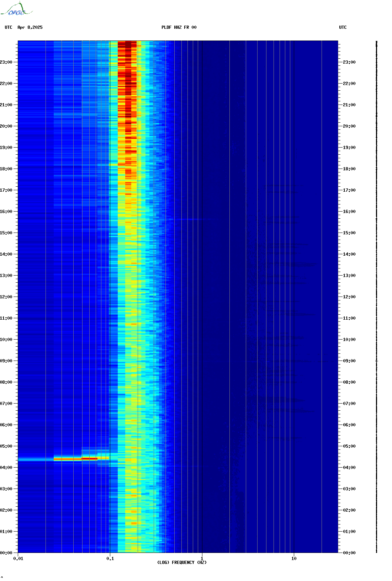Click the 10:00 label on the left time axis
Viewport: 392px width, 581px height.
(x=6, y=340)
